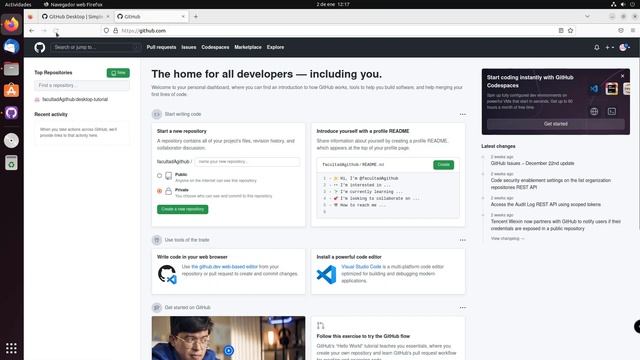Open Thunderbird mail from the dock
Screen dimensions: 640x360
(11, 47)
